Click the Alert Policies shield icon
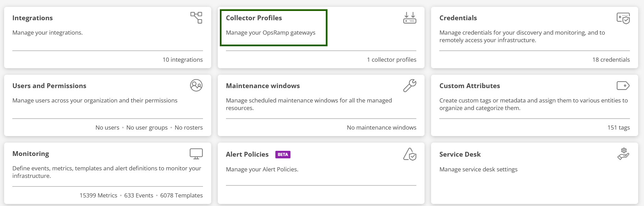The width and height of the screenshot is (644, 206). click(x=409, y=154)
